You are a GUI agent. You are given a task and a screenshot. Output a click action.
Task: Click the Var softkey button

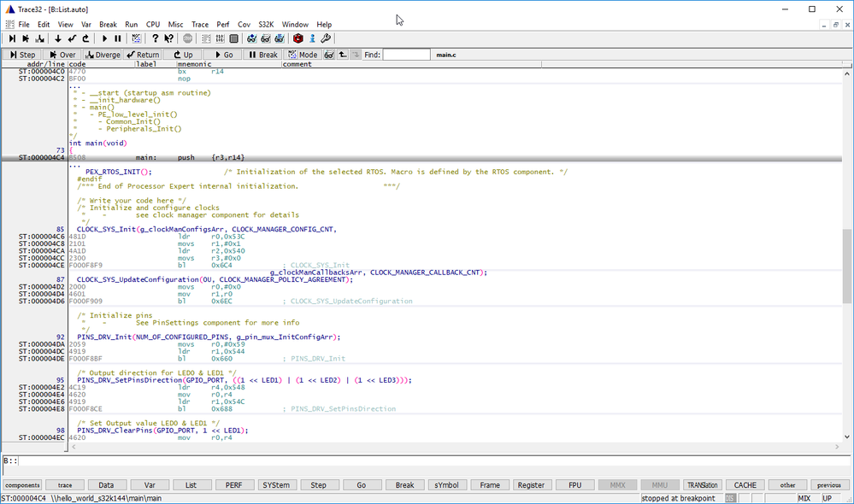point(150,485)
